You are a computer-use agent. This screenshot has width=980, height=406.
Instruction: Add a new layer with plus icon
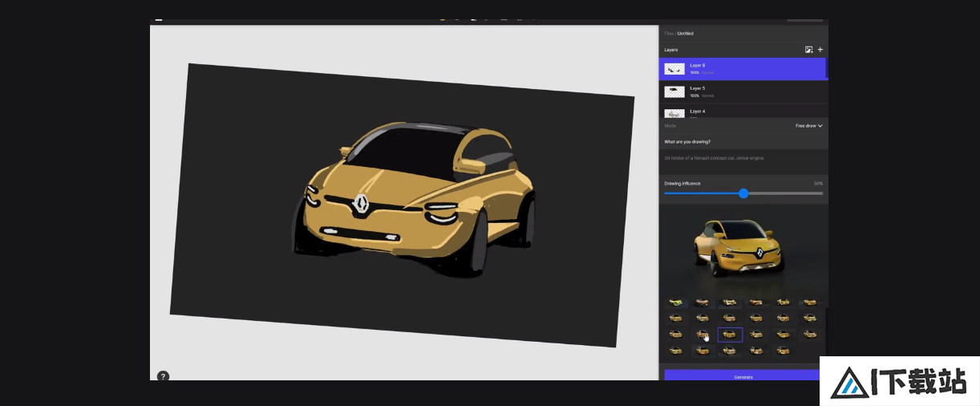coord(820,50)
